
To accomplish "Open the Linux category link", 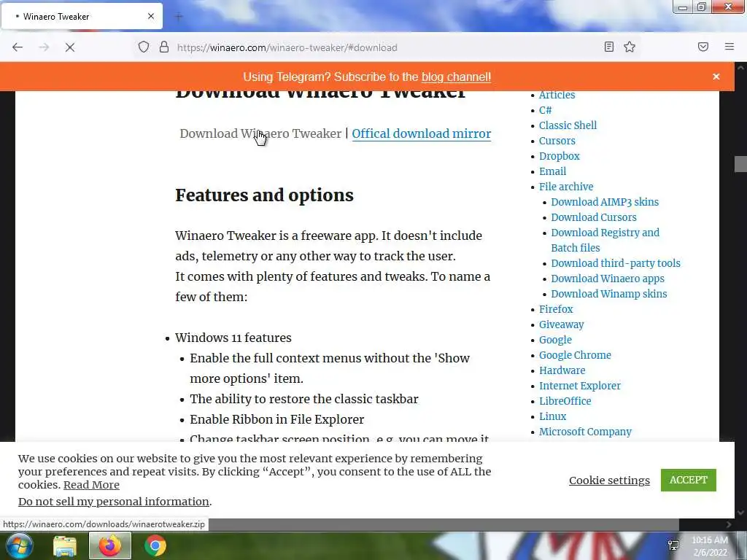I will [x=553, y=416].
